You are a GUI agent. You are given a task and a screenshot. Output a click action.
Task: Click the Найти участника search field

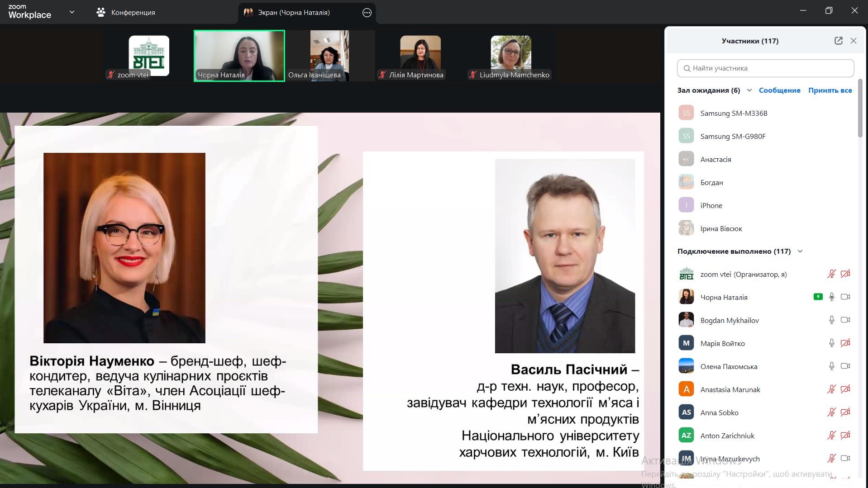tap(769, 68)
